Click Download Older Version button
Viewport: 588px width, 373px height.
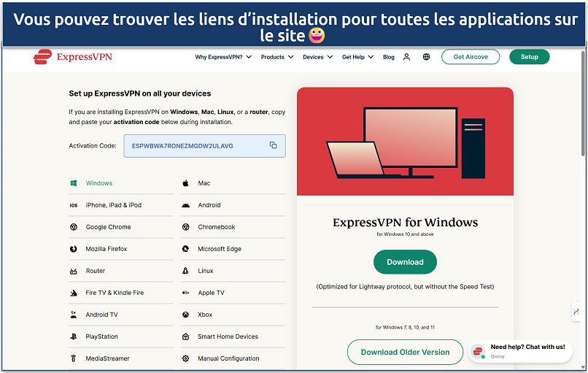tap(405, 352)
